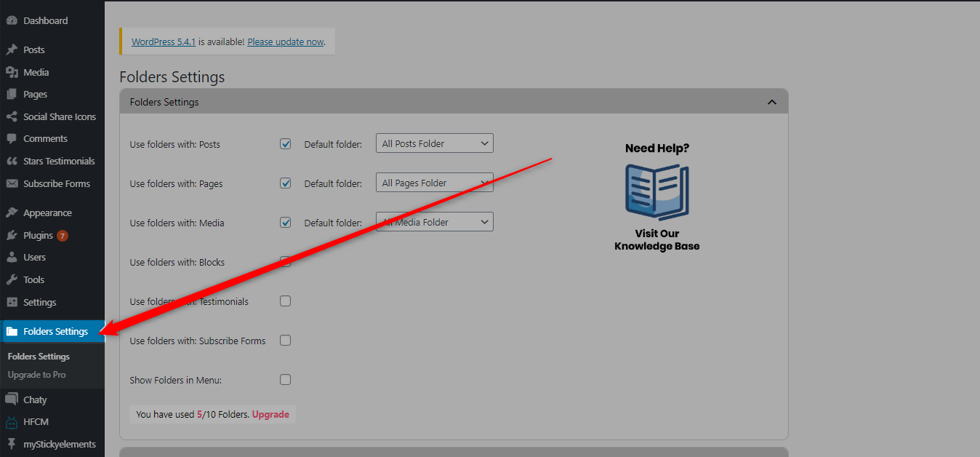Click the Plugins update count badge
This screenshot has height=457, width=980.
63,236
